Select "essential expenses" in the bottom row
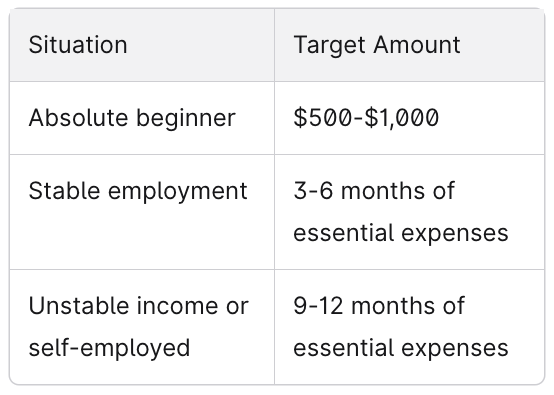The width and height of the screenshot is (554, 395). click(x=401, y=349)
